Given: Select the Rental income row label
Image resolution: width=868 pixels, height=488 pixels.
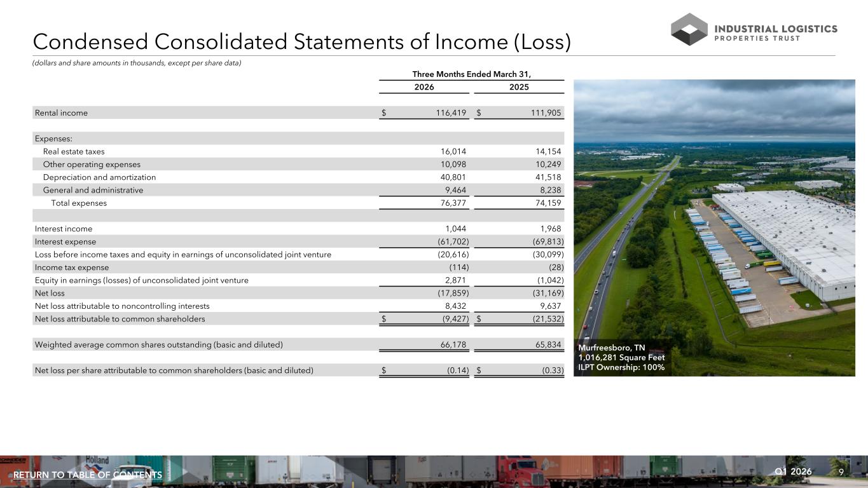Looking at the screenshot, I should pos(61,113).
